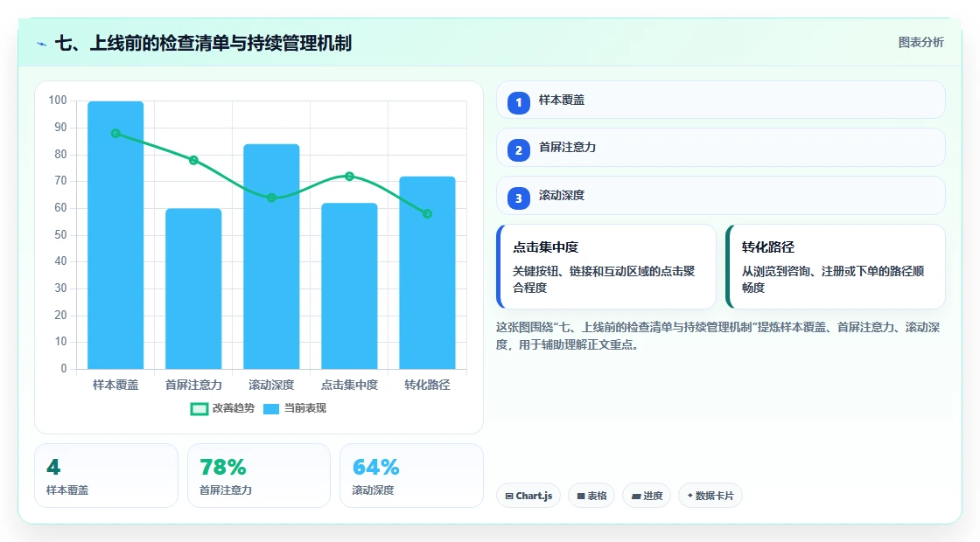Toggle the 当前表现 legend swatch

[x=270, y=409]
